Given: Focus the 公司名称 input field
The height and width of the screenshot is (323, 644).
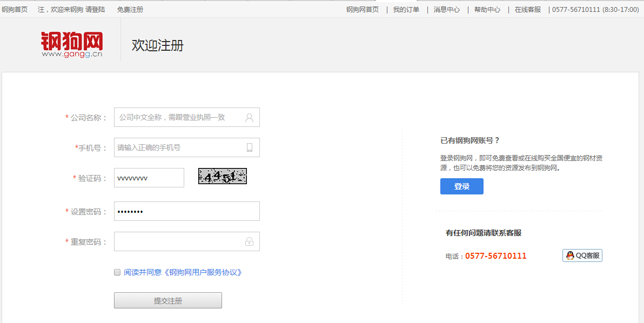Looking at the screenshot, I should click(178, 117).
